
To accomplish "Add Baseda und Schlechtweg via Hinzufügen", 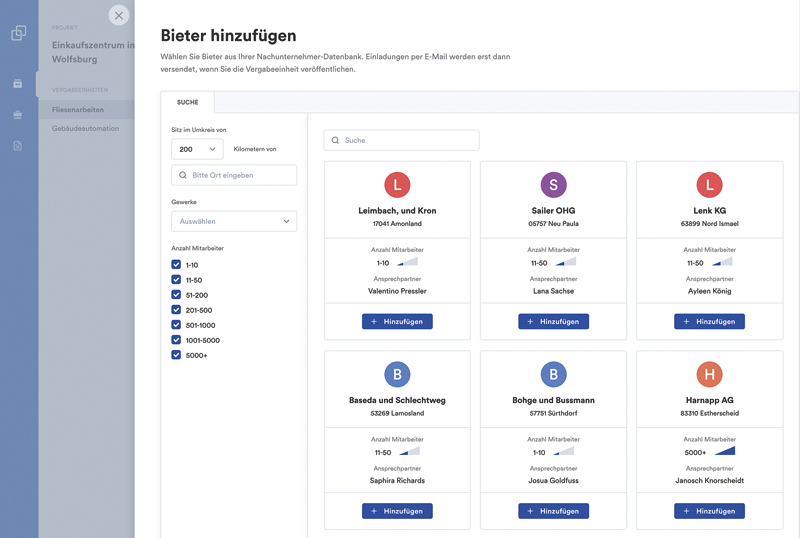I will [397, 511].
